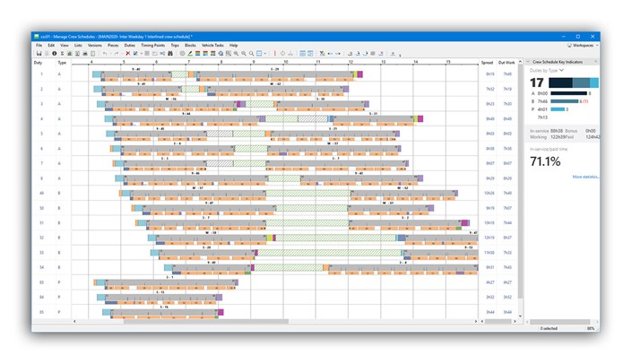The image size is (632, 364).
Task: Open the dropdown arrow beside blue checkmark
Action: [142, 53]
